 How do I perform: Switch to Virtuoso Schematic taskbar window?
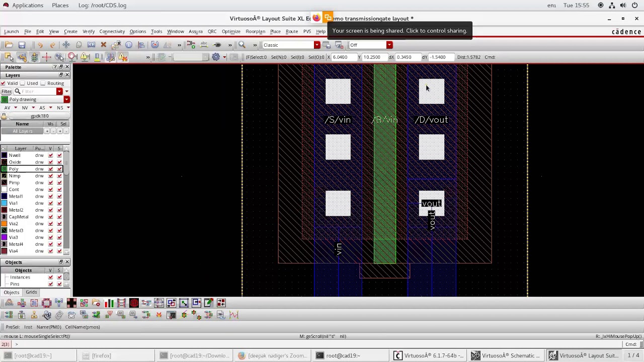[506, 355]
